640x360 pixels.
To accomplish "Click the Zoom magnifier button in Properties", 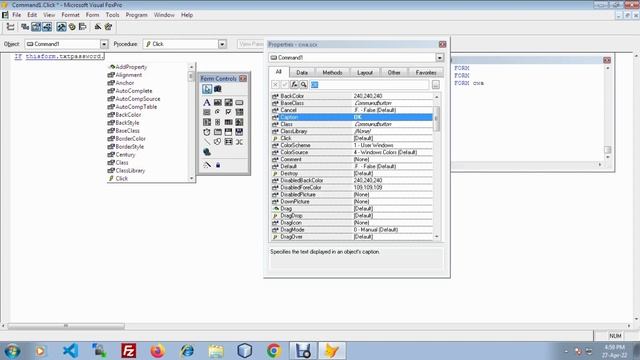I will [304, 84].
